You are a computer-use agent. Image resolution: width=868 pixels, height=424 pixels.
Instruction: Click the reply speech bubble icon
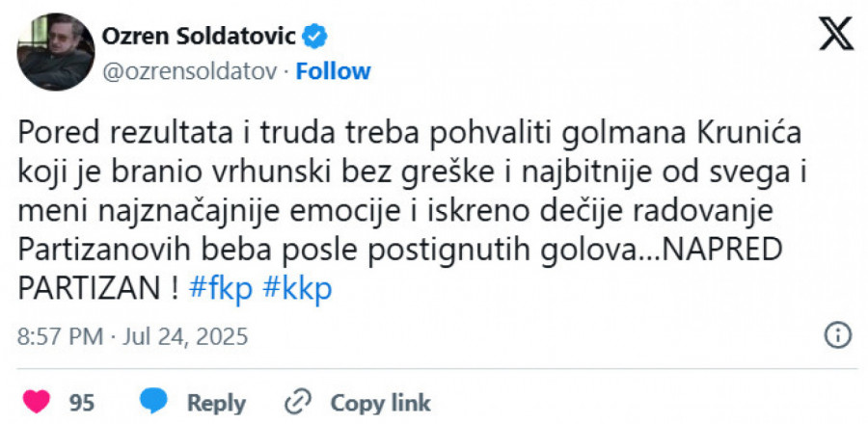[154, 402]
